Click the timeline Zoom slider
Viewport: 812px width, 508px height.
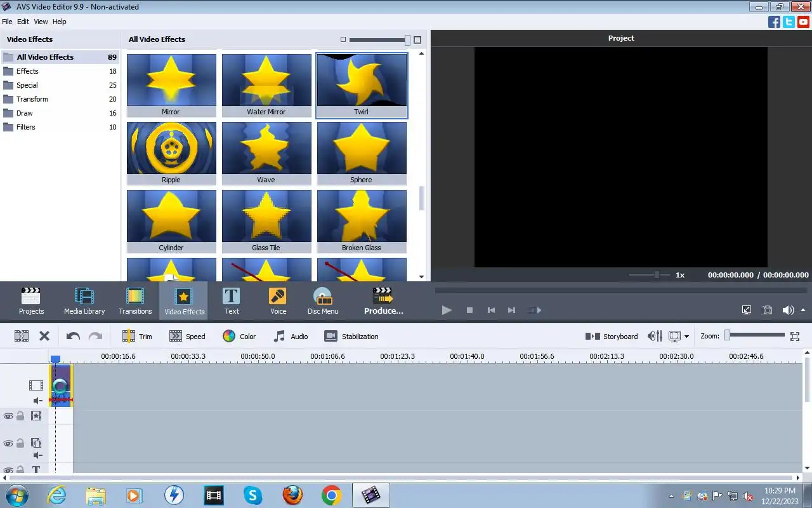(756, 335)
